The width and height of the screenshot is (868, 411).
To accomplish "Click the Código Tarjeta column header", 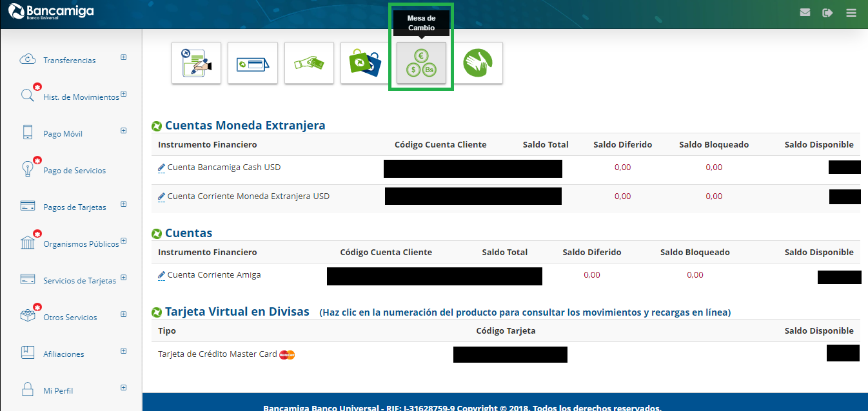I will [x=506, y=330].
